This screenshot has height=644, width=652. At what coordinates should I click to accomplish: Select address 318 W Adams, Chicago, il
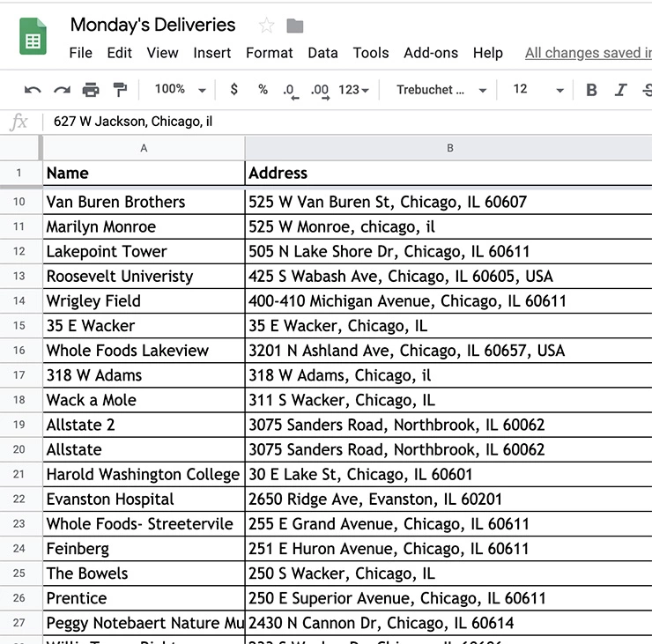pyautogui.click(x=448, y=375)
